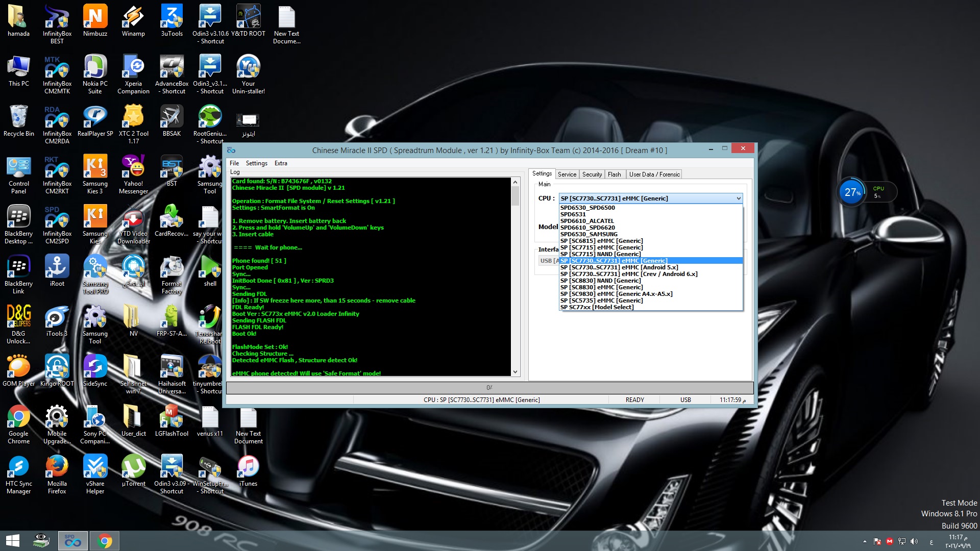The height and width of the screenshot is (551, 980).
Task: Choose SPD6530_SPD6500 from the CPU list
Action: click(651, 208)
